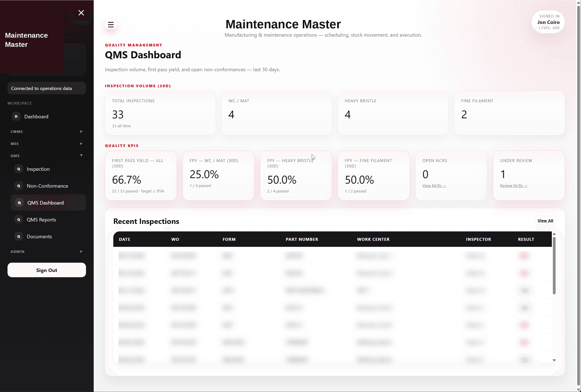Close the sidebar with the X icon

[x=81, y=13]
